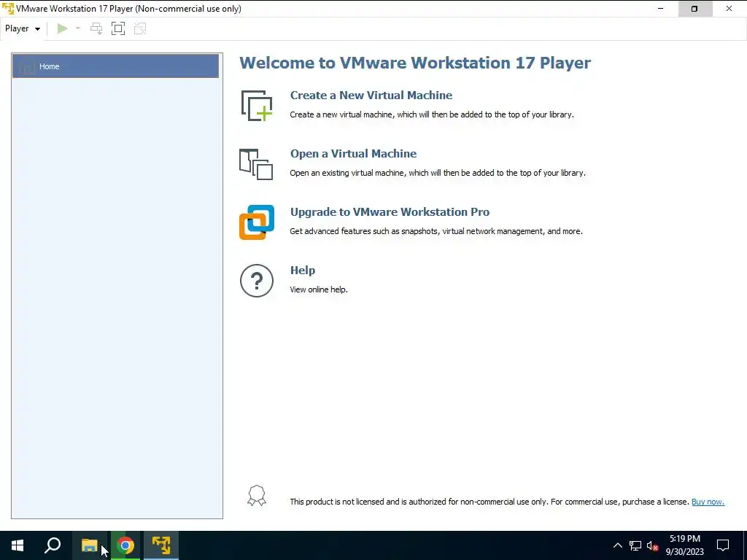
Task: Open Windows search from the taskbar
Action: pos(53,545)
